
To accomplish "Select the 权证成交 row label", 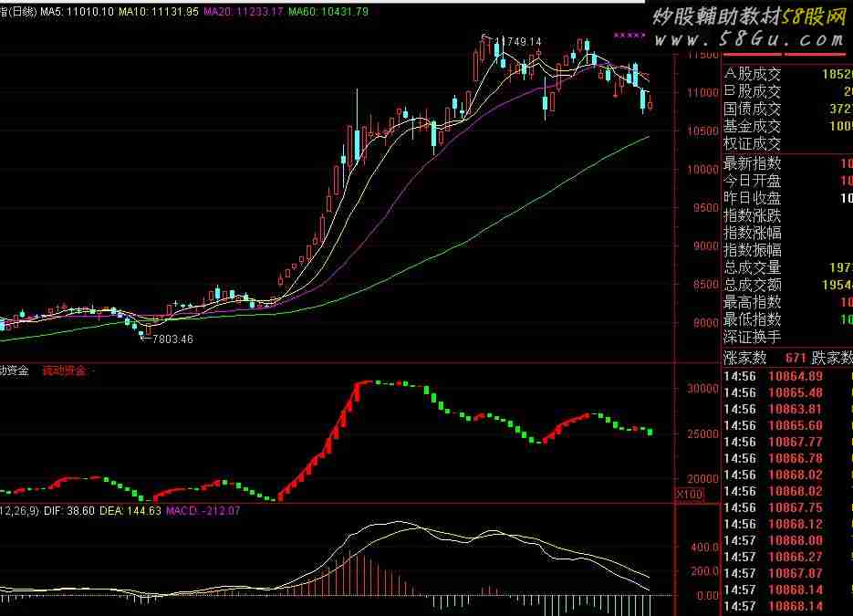I will 752,143.
